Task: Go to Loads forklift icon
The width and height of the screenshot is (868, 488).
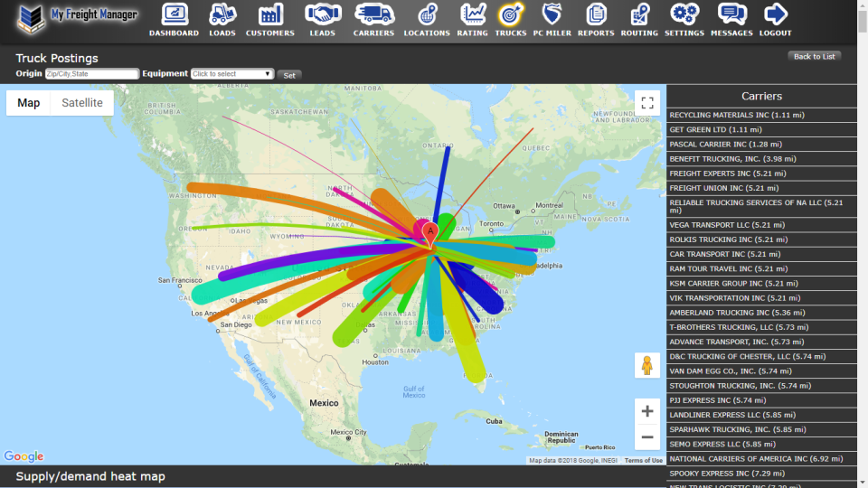Action: tap(222, 14)
